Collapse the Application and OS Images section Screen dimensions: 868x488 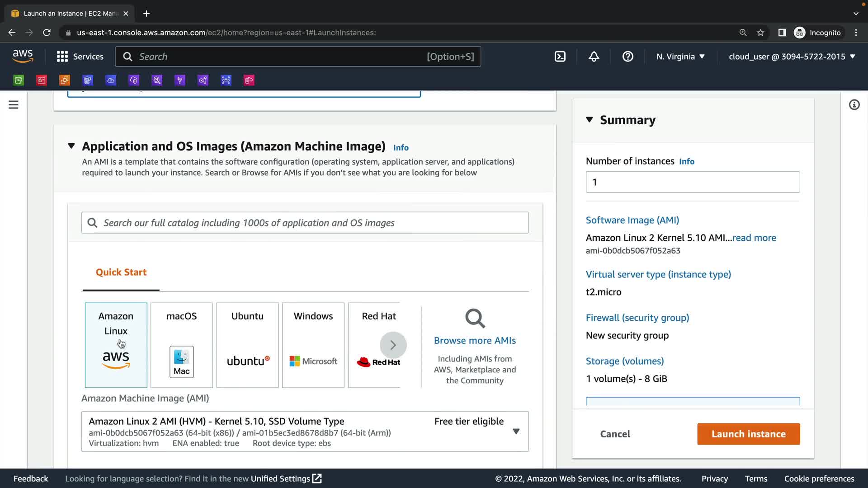click(71, 146)
